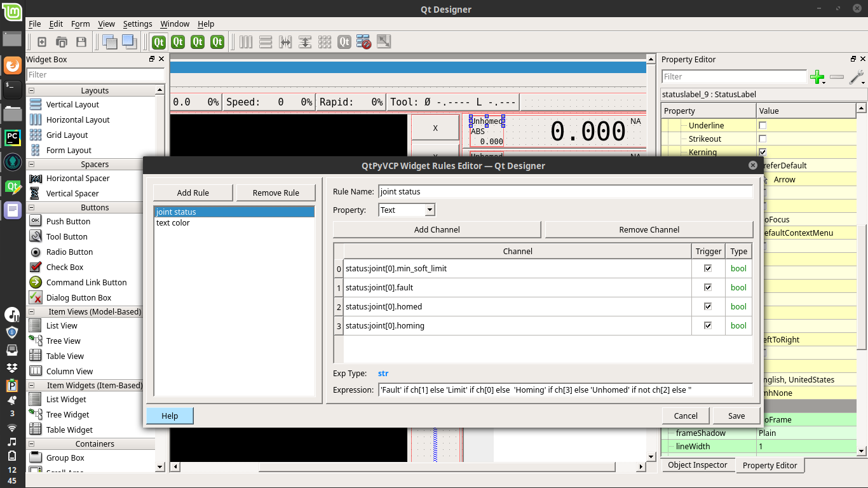The width and height of the screenshot is (868, 488).
Task: Click Cancel in the Rules Editor
Action: click(686, 416)
